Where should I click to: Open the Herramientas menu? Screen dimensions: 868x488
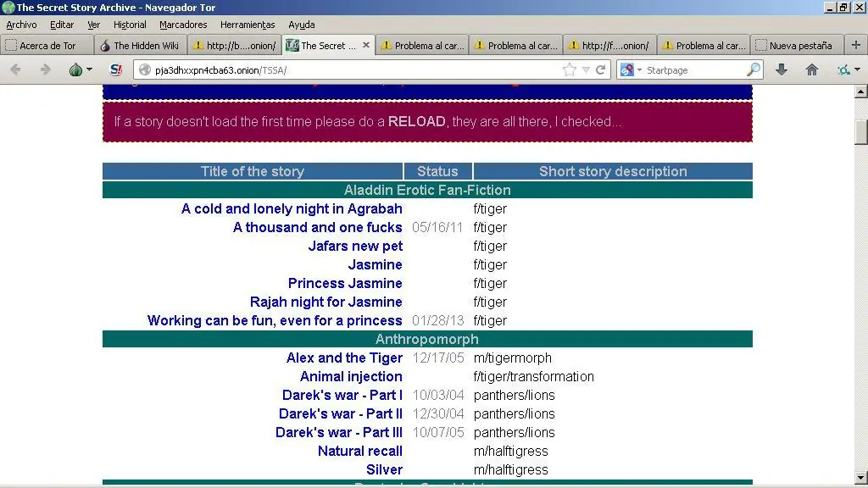(x=248, y=25)
